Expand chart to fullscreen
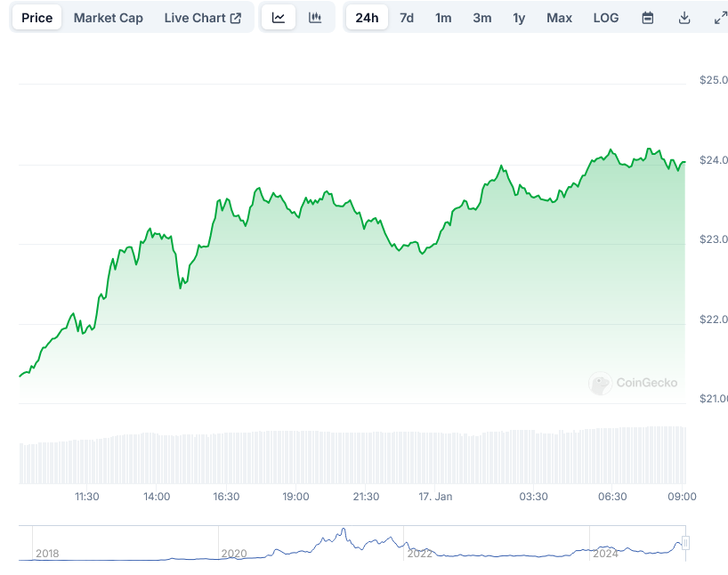Viewport: 728px width, 575px height. [720, 18]
